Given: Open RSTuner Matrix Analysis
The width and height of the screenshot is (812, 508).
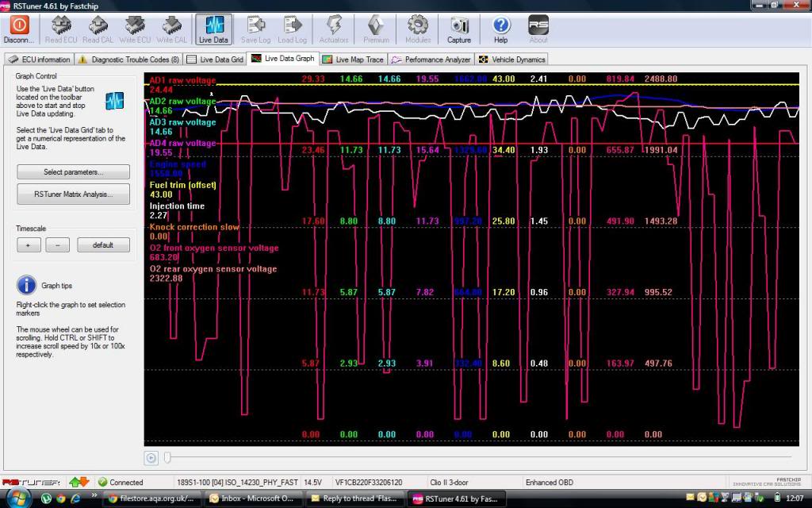Looking at the screenshot, I should coord(73,194).
